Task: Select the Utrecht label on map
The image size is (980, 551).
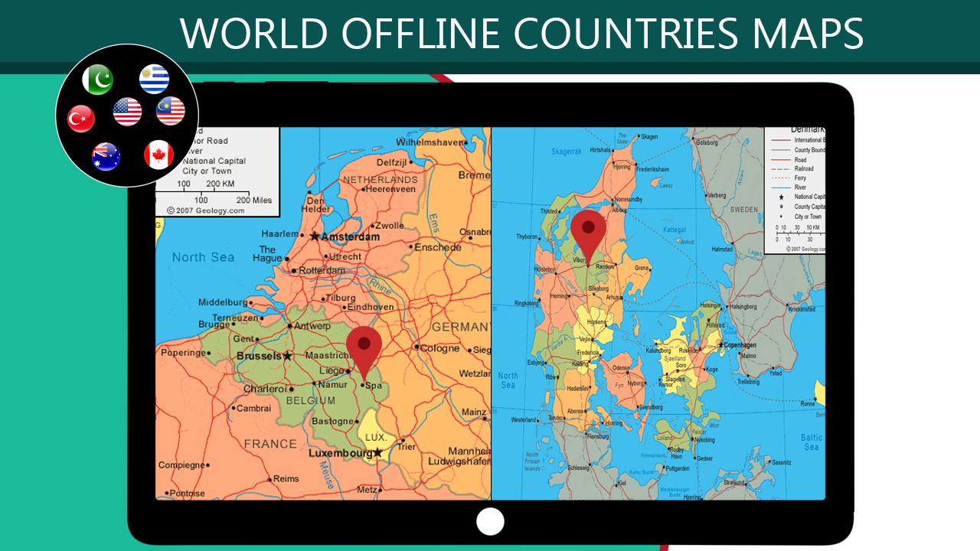Action: tap(345, 256)
